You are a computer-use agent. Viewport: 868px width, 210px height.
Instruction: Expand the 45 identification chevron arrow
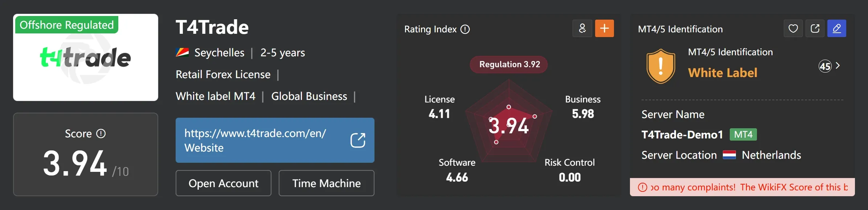tap(838, 66)
